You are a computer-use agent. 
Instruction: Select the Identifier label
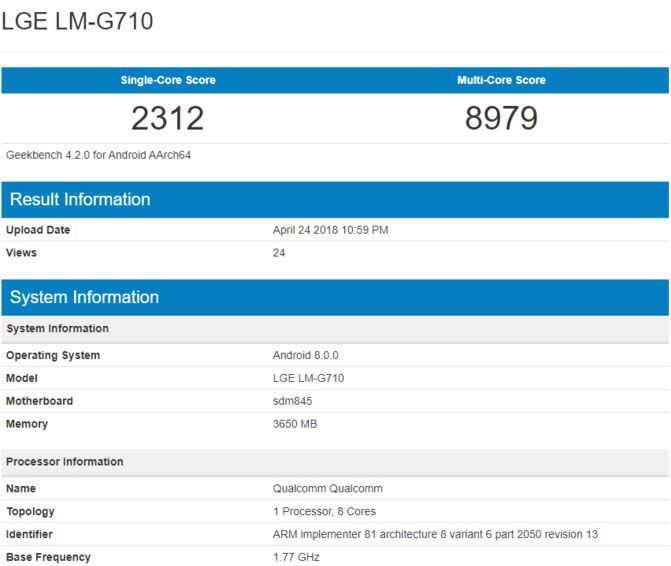coord(29,534)
